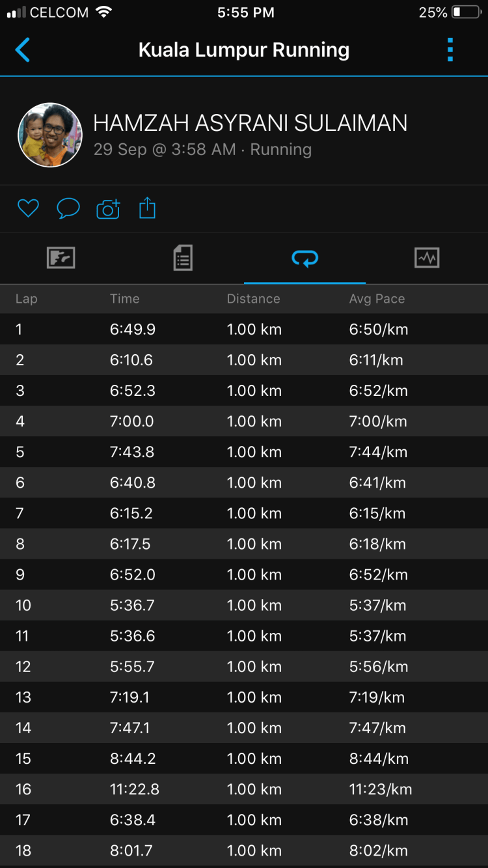Select lap 1 row showing 6:49.9
The width and height of the screenshot is (488, 868).
point(244,329)
